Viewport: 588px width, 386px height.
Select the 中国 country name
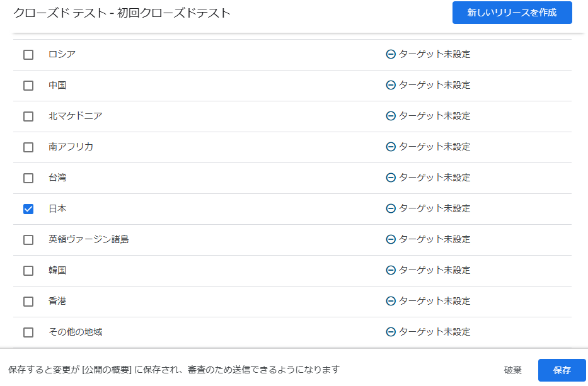pos(57,85)
